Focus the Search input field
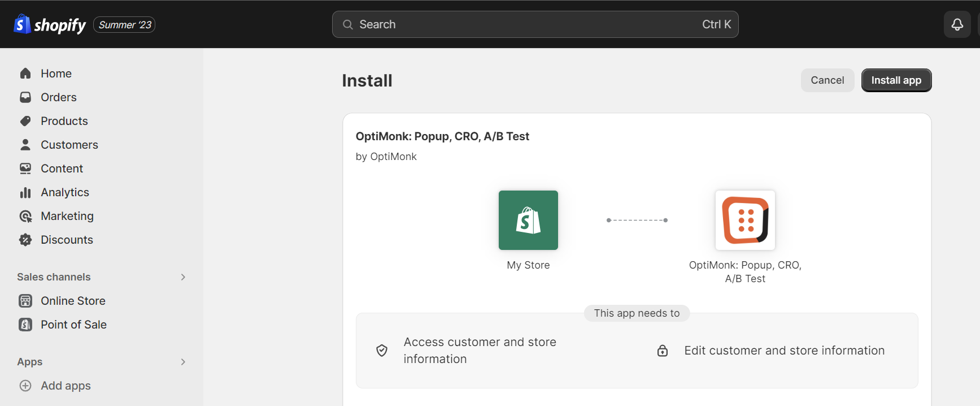This screenshot has width=980, height=406. pyautogui.click(x=535, y=24)
